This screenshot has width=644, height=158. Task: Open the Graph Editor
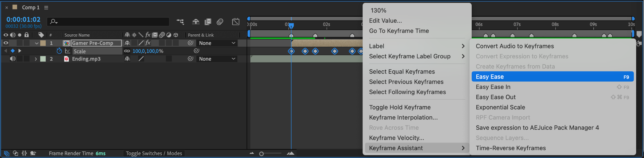click(x=236, y=21)
